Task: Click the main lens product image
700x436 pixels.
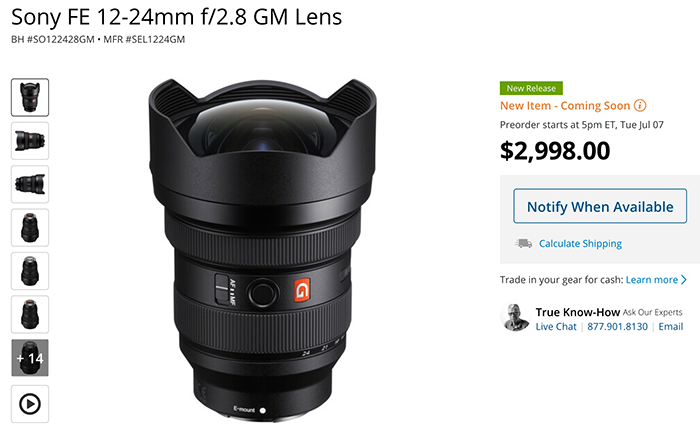Action: click(262, 250)
